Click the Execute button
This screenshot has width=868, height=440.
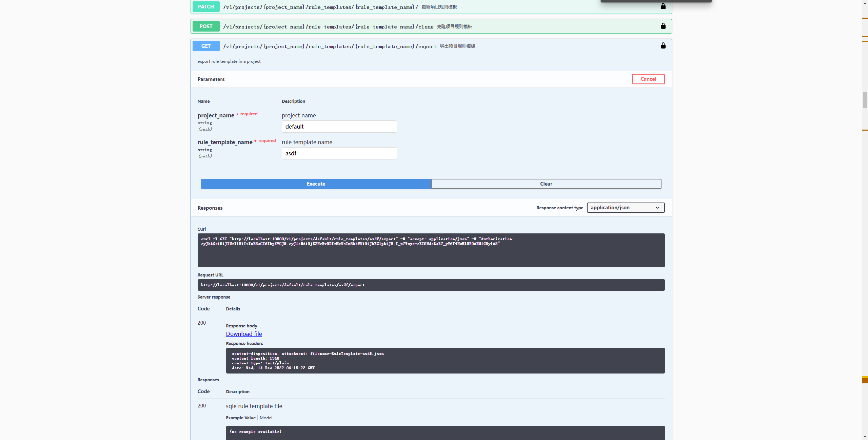click(x=316, y=184)
